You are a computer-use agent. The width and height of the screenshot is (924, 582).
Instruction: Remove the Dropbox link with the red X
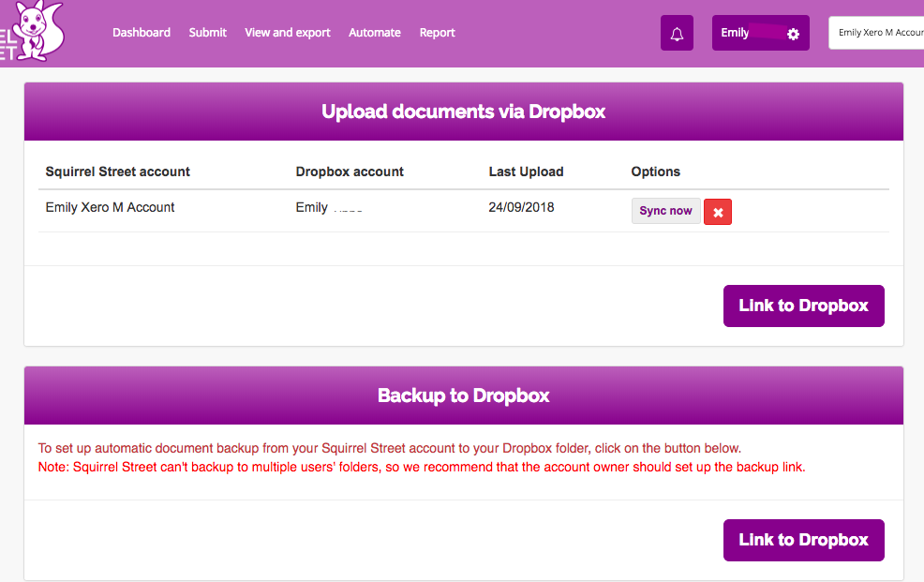point(718,212)
